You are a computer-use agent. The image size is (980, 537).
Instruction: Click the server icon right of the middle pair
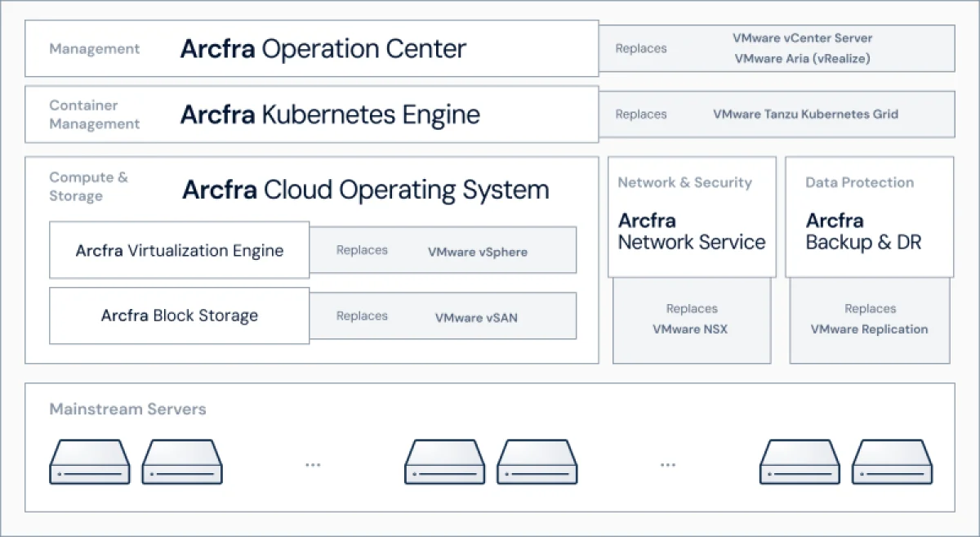point(537,463)
